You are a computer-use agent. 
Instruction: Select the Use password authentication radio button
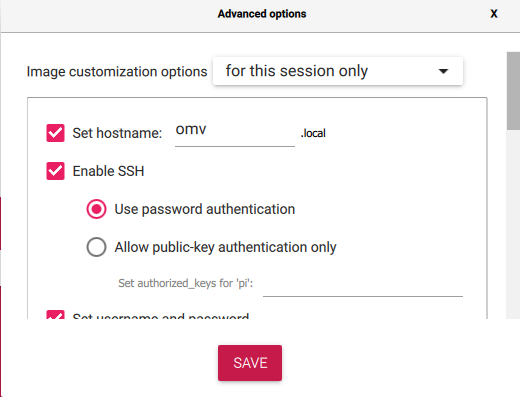point(96,209)
